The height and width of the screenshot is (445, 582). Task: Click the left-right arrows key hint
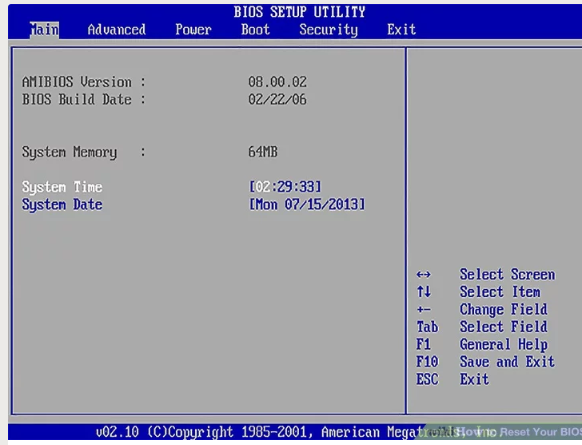click(x=424, y=275)
